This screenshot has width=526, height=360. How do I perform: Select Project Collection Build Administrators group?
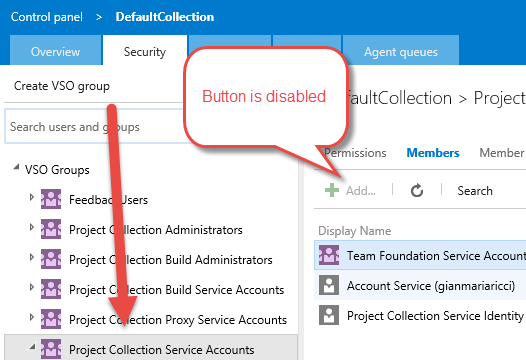[x=171, y=260]
